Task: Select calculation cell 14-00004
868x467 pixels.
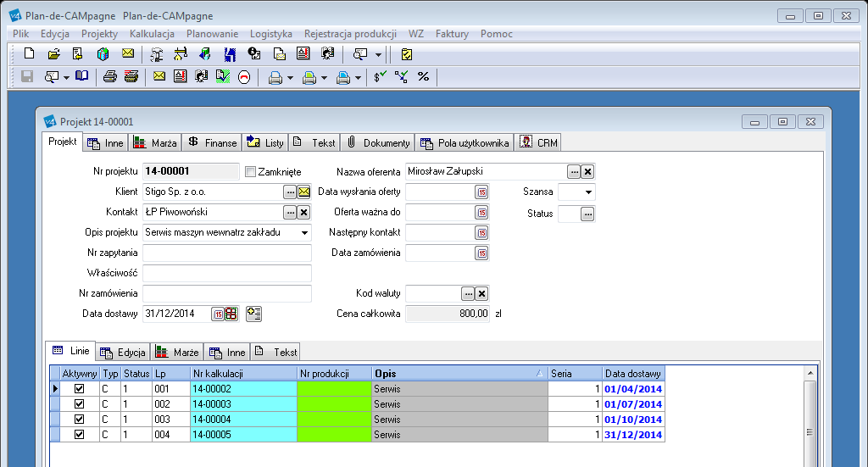Action: click(x=243, y=420)
